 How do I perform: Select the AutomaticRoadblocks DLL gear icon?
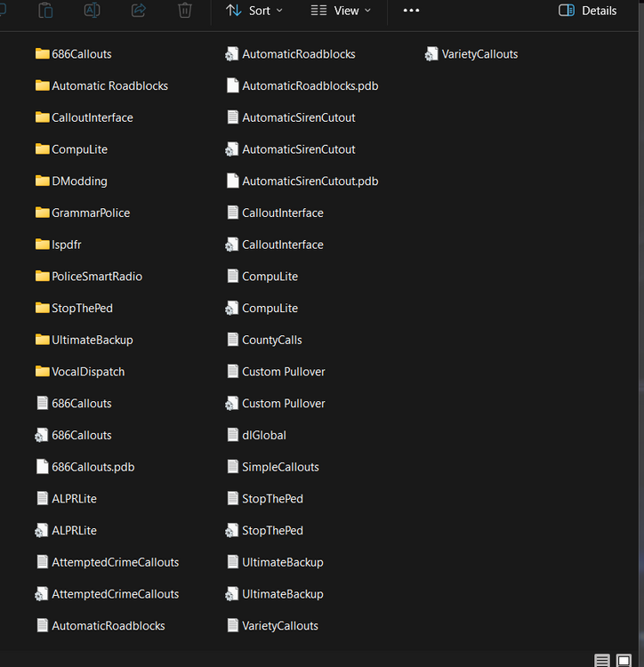click(x=232, y=54)
